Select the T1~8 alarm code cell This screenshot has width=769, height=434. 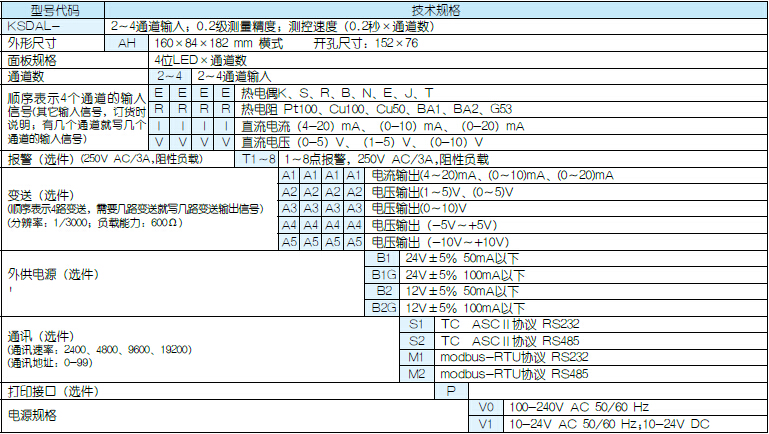click(257, 158)
